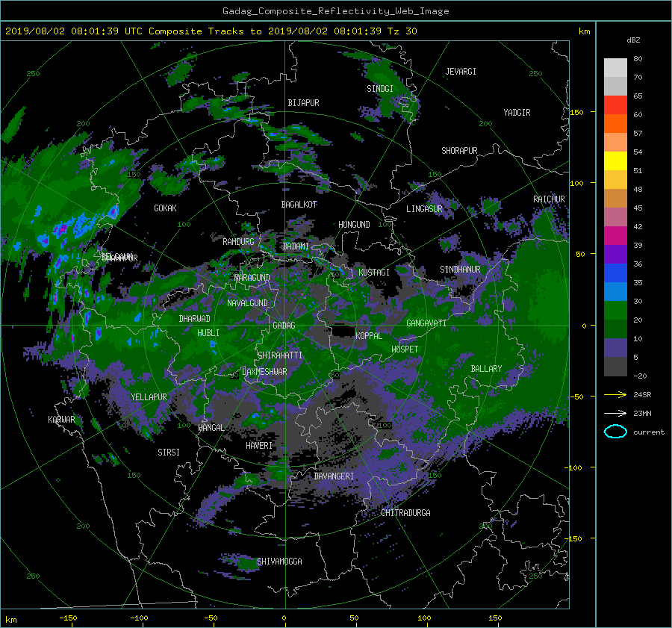This screenshot has height=628, width=672.
Task: Click the 2019/08/02 08:01:39 UTC timestamp
Action: point(68,31)
